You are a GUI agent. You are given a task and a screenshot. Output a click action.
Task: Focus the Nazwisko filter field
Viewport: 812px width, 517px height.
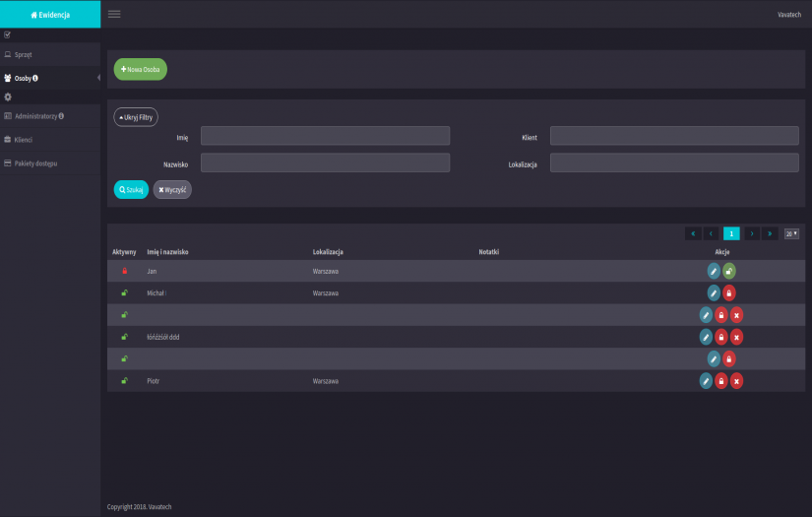coord(325,162)
